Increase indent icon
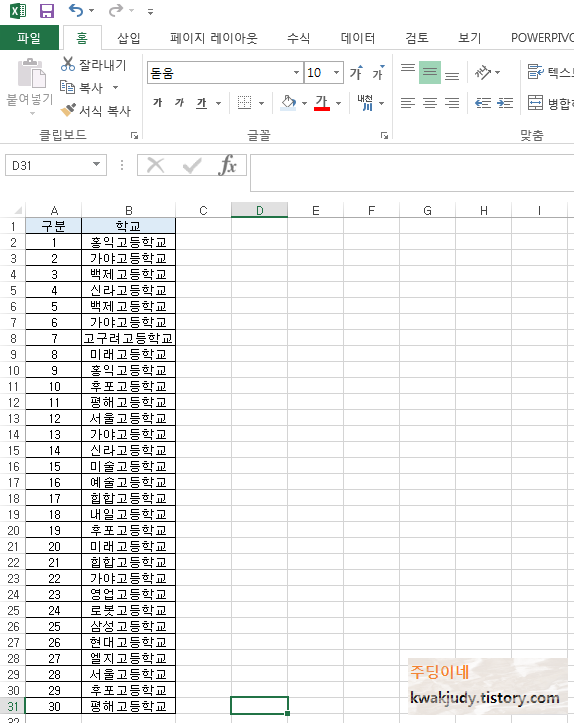The height and width of the screenshot is (723, 575). (505, 102)
